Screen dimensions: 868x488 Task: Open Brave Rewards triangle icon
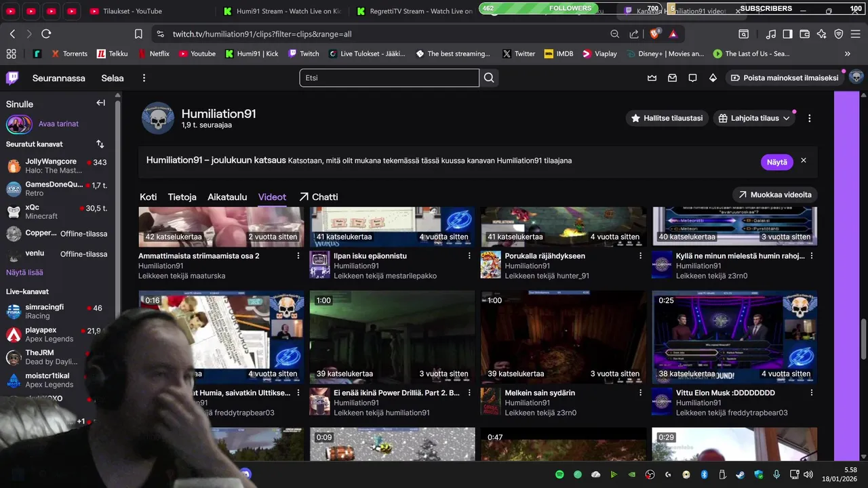point(673,34)
